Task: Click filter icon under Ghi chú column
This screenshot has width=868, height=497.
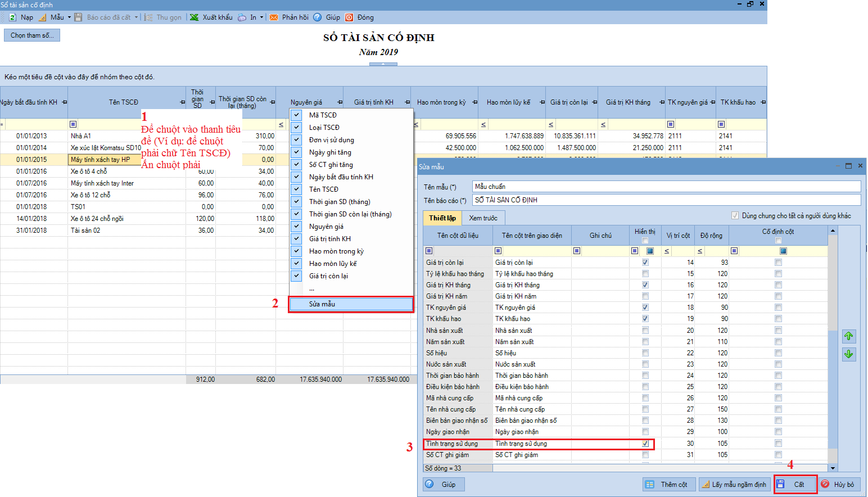Action: 576,251
